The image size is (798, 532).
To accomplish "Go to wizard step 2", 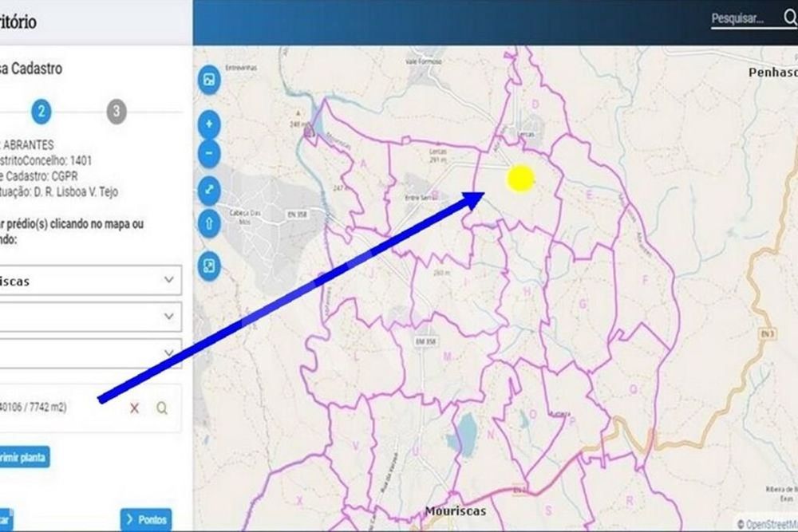I will [x=41, y=112].
